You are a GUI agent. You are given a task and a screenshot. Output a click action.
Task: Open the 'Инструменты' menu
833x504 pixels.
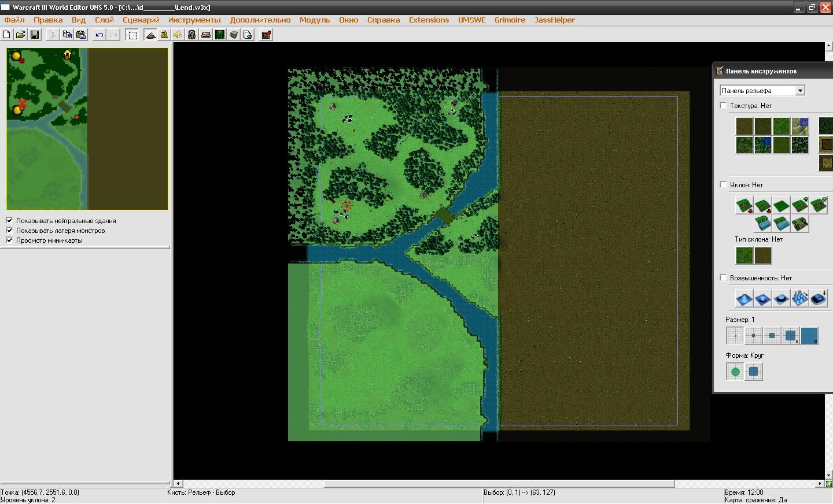tap(194, 20)
